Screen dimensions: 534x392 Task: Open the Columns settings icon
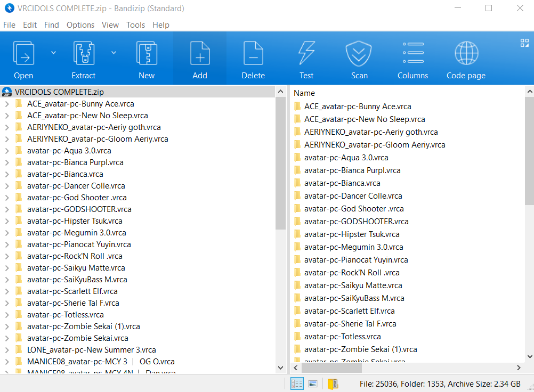[413, 53]
